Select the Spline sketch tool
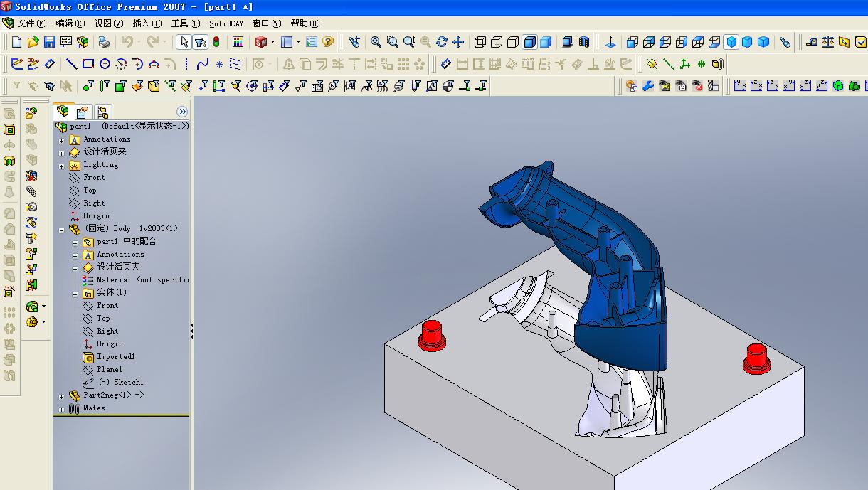 (203, 64)
